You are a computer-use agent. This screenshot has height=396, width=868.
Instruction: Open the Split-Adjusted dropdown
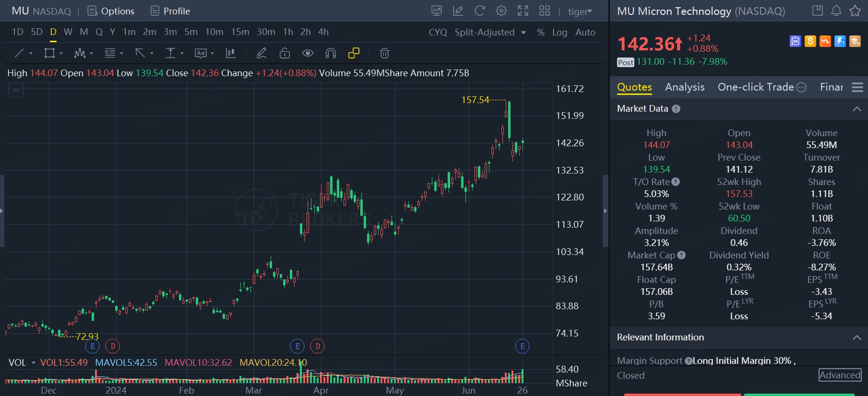pos(490,32)
